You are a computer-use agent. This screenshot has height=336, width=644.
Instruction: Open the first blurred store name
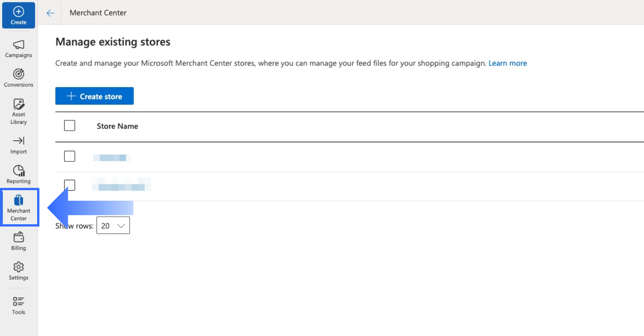pyautogui.click(x=112, y=158)
